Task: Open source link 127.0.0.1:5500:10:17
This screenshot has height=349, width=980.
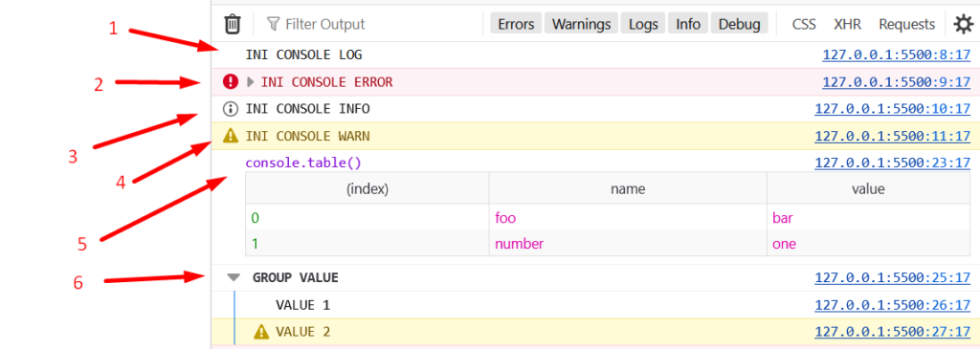Action: (893, 109)
